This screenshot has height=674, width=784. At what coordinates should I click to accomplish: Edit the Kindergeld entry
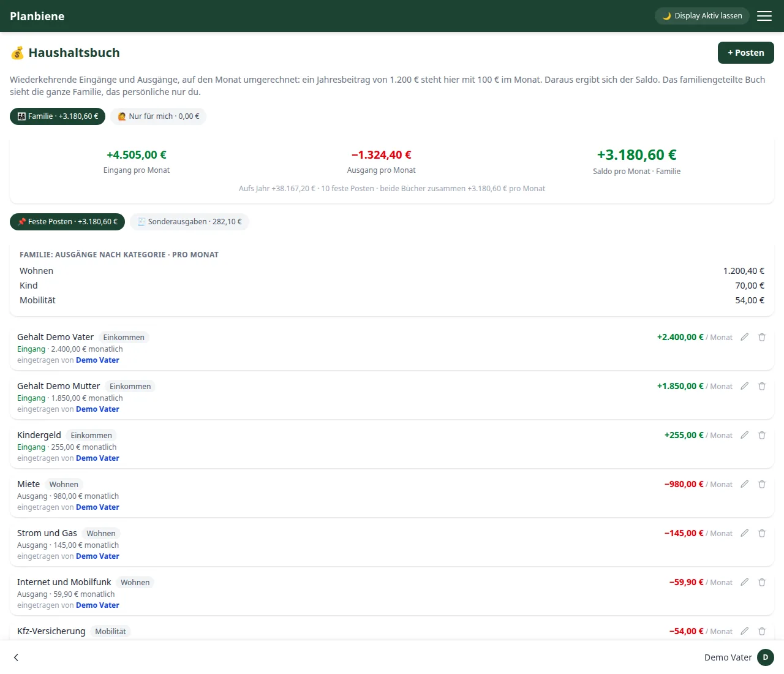745,435
